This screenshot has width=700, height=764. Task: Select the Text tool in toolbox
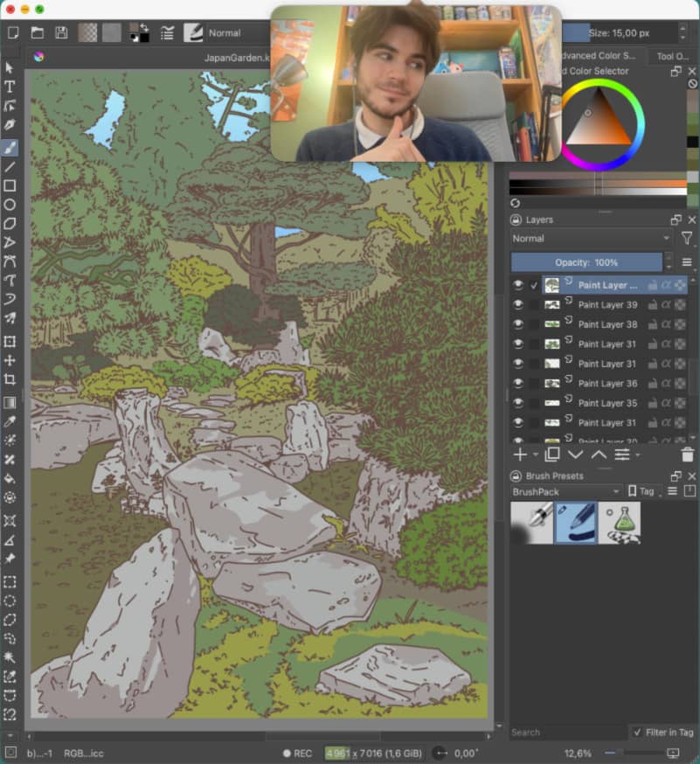[10, 87]
